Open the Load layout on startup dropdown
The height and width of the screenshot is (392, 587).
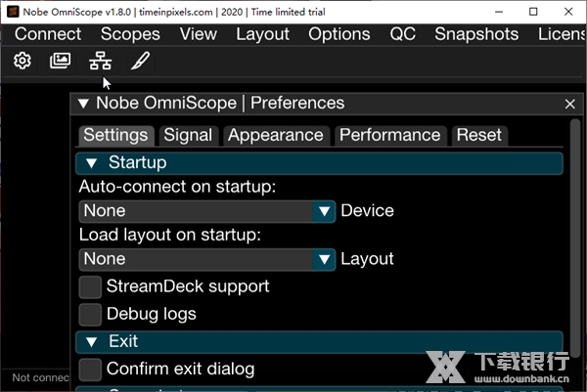325,259
